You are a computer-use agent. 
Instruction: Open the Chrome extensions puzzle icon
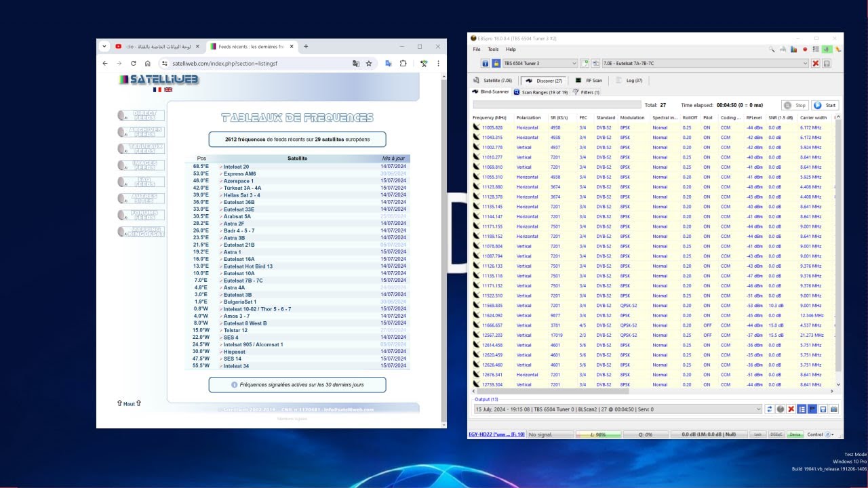tap(403, 63)
